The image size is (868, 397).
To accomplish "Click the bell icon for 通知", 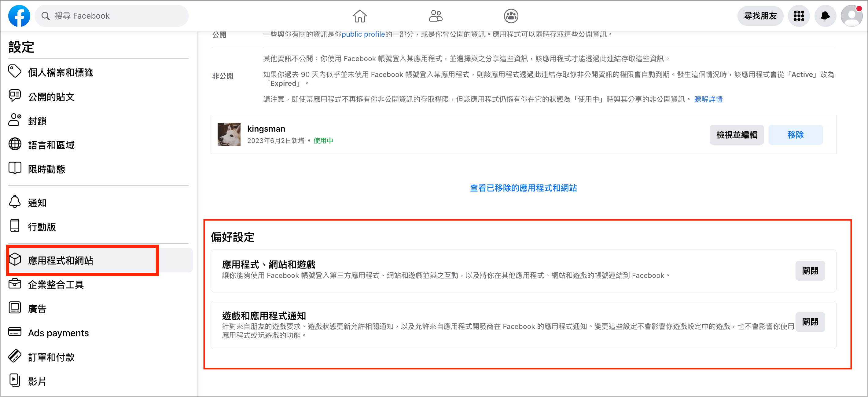I will tap(15, 202).
